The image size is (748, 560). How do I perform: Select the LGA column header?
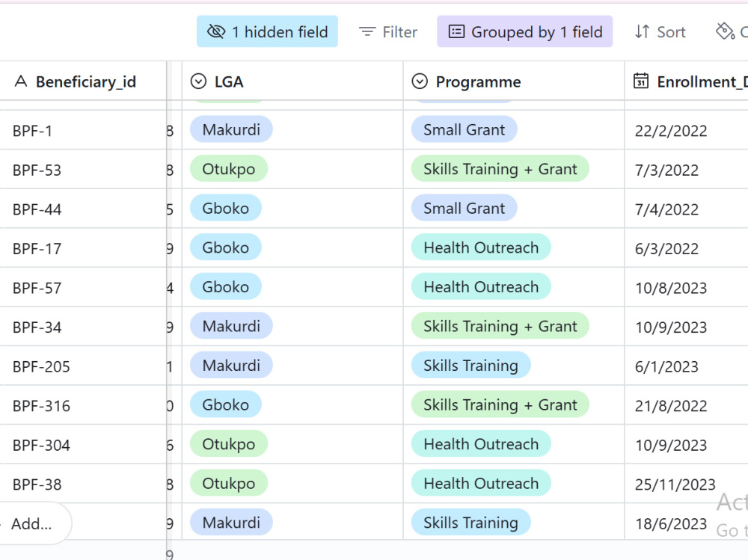tap(292, 81)
